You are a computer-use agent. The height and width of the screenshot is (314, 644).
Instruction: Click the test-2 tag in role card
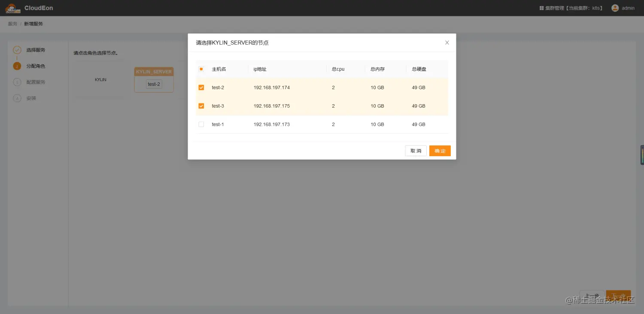coord(154,84)
